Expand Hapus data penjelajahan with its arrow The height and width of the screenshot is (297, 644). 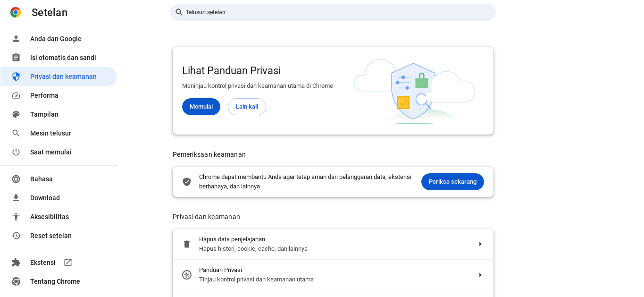pos(480,244)
